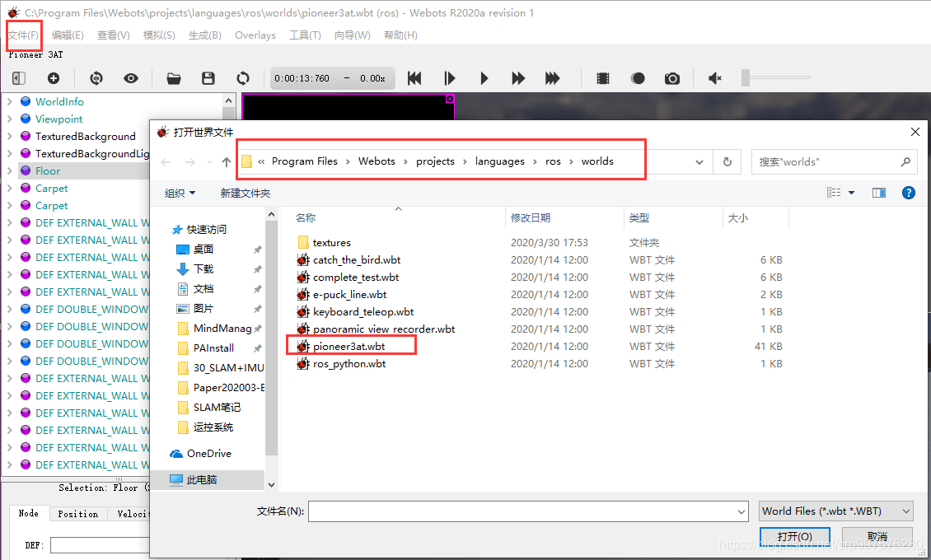Click the 取消 cancel button

877,536
